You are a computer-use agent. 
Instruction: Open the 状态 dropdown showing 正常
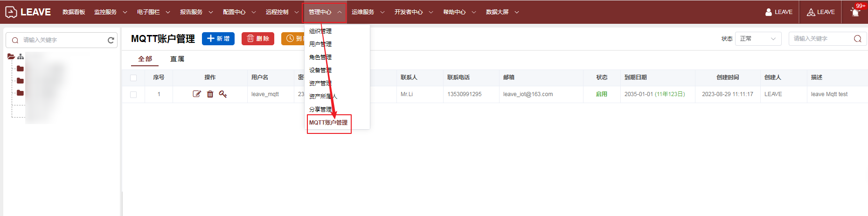pyautogui.click(x=757, y=39)
